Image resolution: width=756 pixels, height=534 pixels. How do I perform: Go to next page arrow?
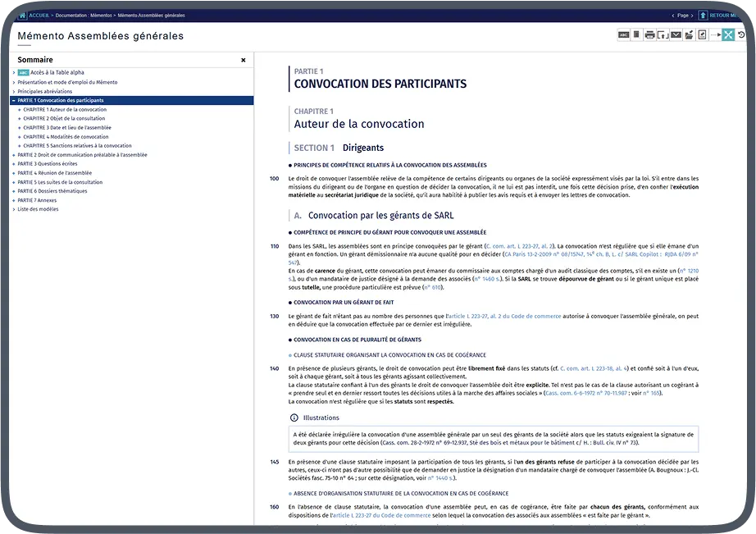tap(693, 15)
